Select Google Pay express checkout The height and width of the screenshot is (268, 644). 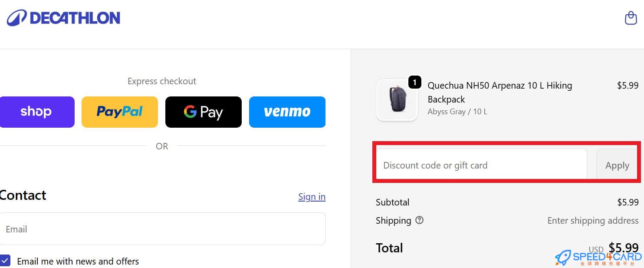click(x=203, y=112)
